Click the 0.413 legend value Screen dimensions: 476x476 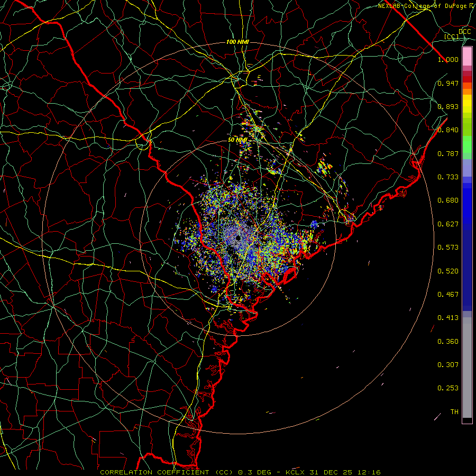[448, 318]
